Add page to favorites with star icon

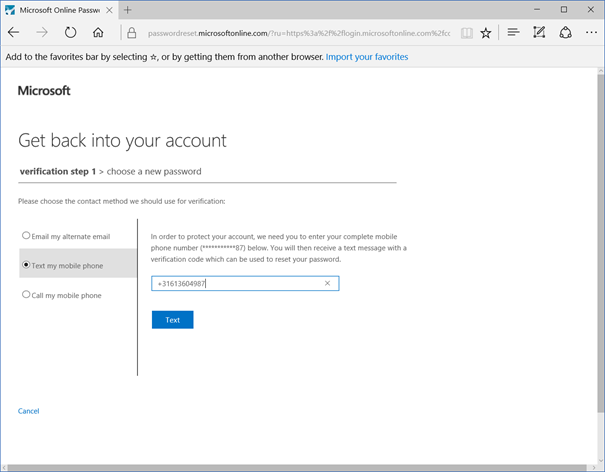click(x=486, y=33)
